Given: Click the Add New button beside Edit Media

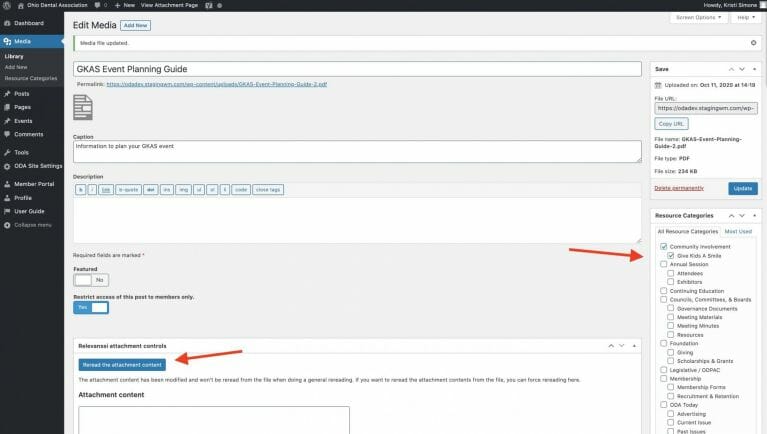Looking at the screenshot, I should (135, 25).
